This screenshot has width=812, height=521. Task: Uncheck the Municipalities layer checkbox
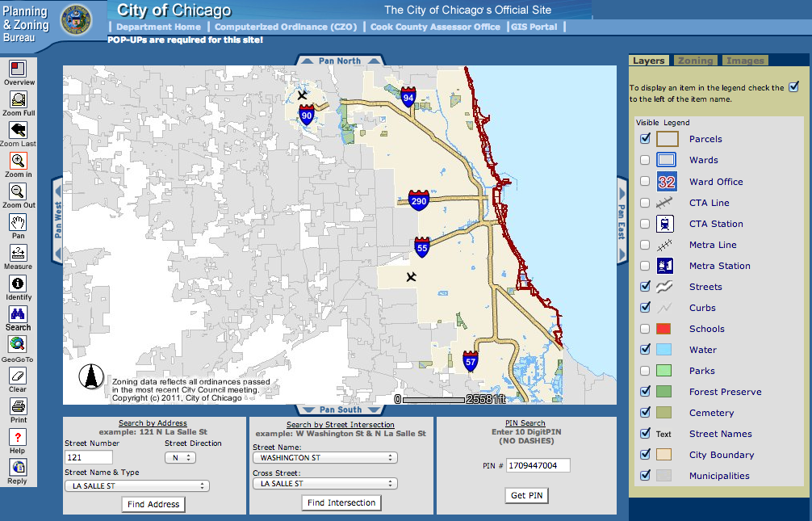pyautogui.click(x=645, y=476)
